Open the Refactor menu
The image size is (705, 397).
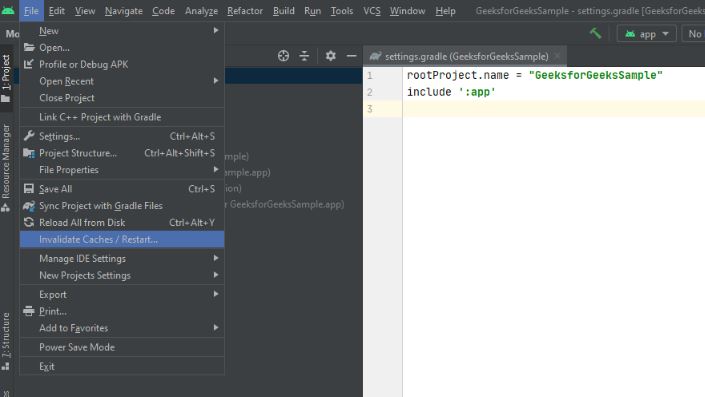pos(245,10)
